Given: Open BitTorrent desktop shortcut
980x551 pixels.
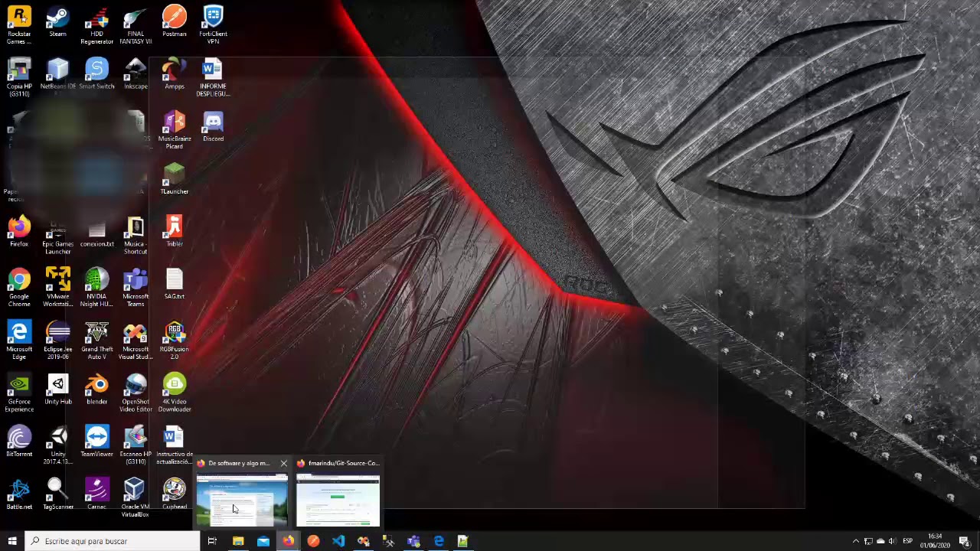Looking at the screenshot, I should click(x=19, y=442).
